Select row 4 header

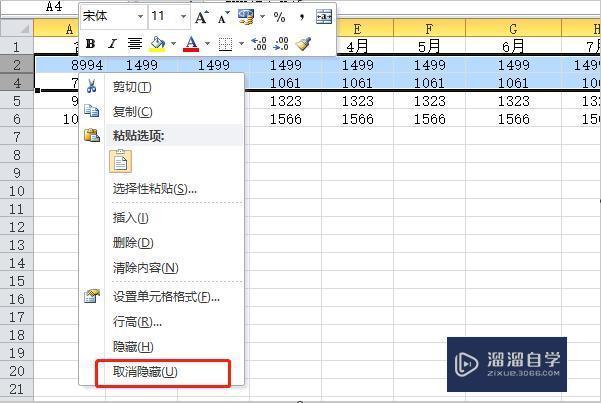click(16, 82)
